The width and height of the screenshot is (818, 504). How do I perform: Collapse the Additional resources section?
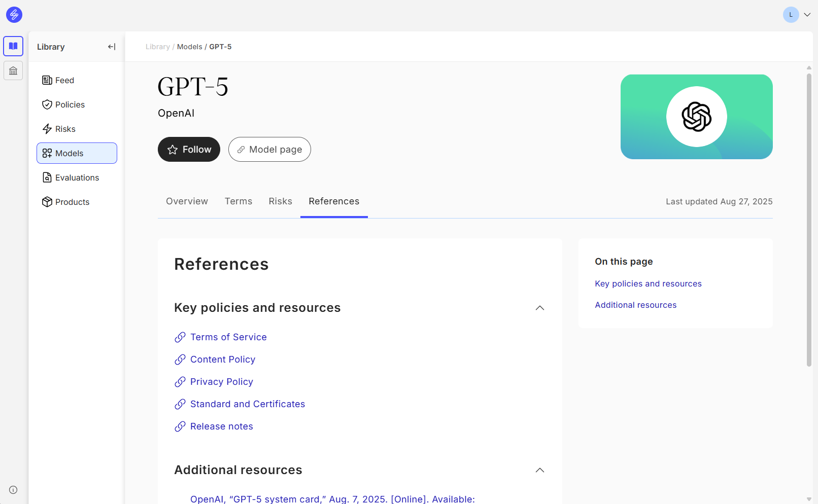pos(540,471)
